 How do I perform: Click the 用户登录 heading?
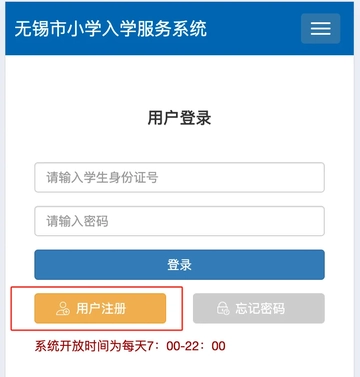(179, 118)
